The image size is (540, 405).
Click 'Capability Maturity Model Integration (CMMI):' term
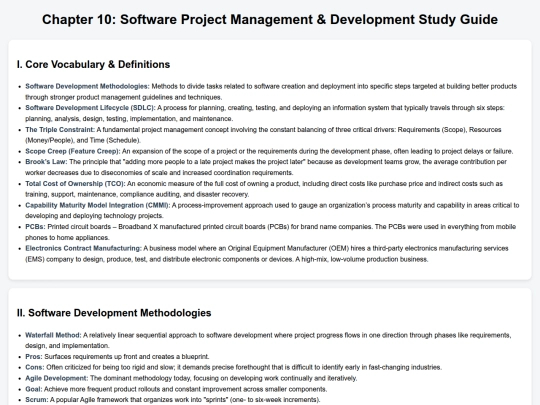click(97, 205)
